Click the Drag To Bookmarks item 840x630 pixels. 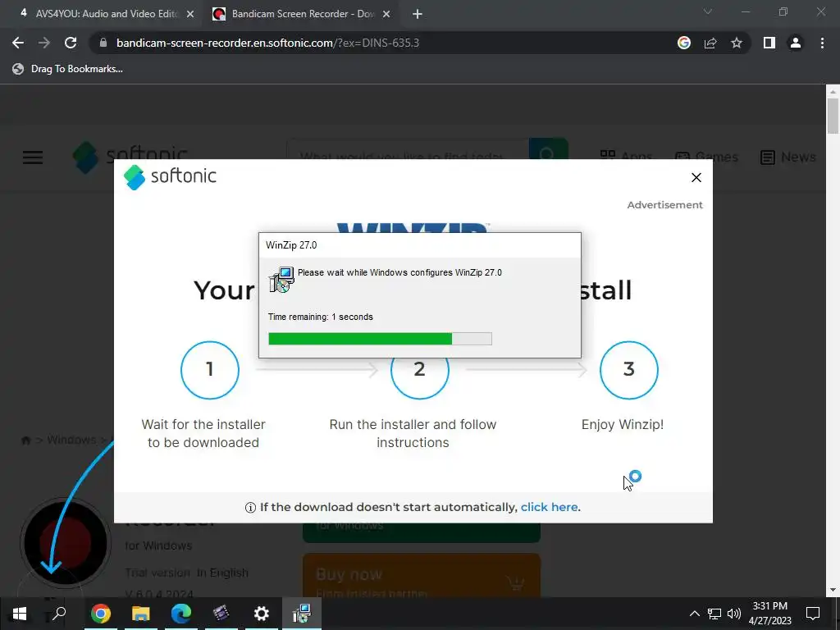[67, 69]
